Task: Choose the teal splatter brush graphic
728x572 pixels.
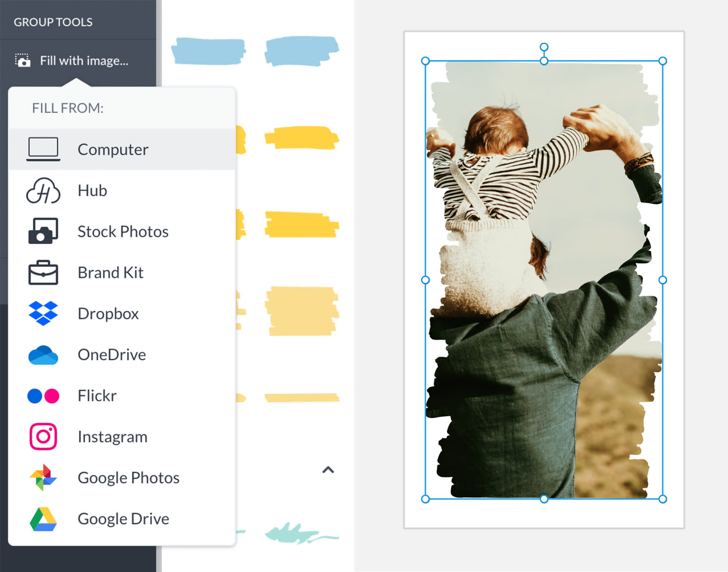Action: [302, 533]
